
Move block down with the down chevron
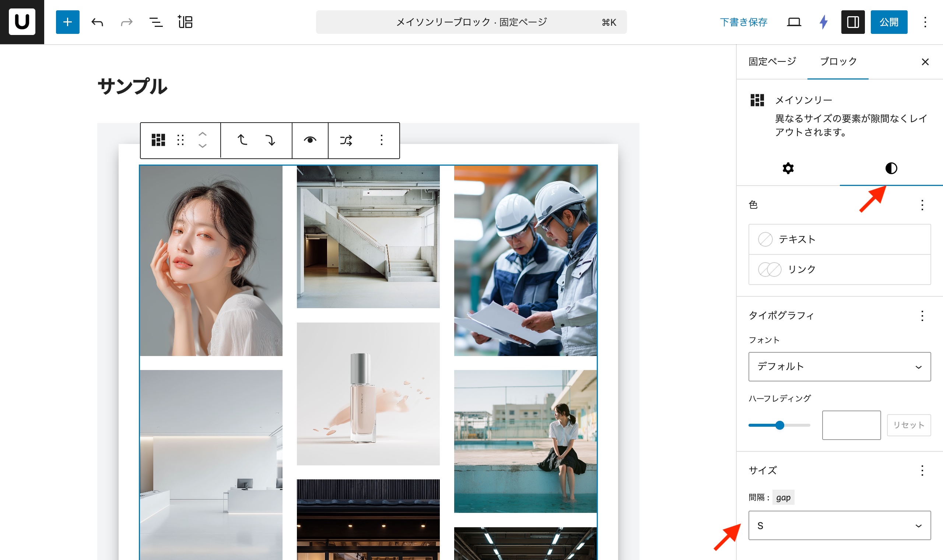tap(202, 146)
